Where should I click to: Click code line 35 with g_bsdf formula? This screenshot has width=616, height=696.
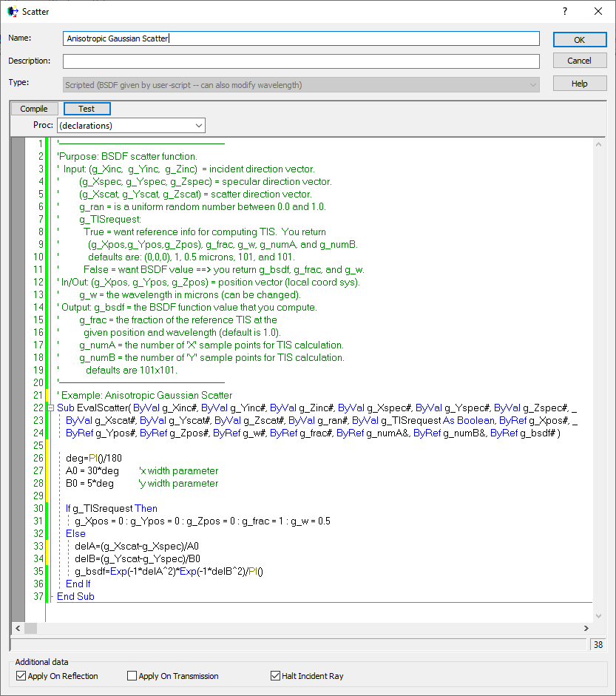[169, 571]
